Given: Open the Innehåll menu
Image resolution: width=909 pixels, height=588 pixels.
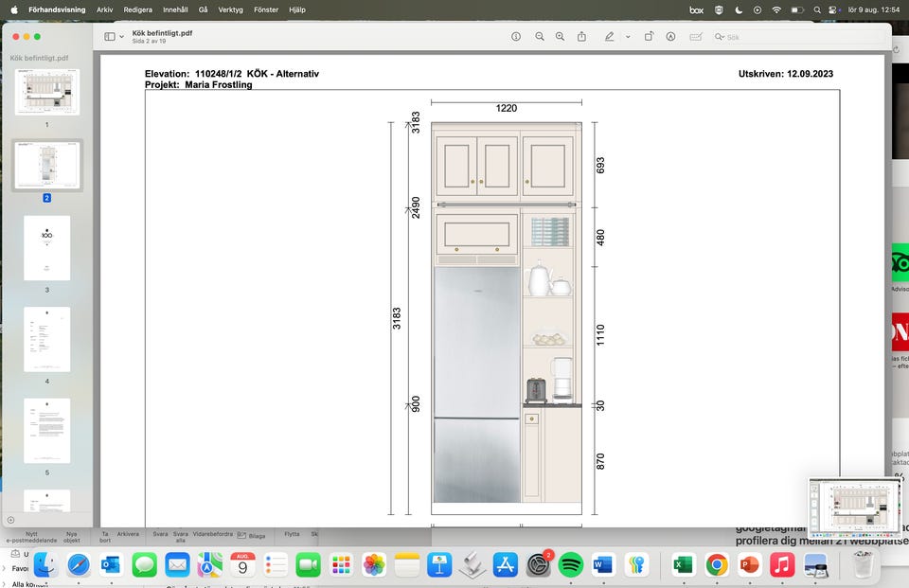Looking at the screenshot, I should pyautogui.click(x=175, y=9).
